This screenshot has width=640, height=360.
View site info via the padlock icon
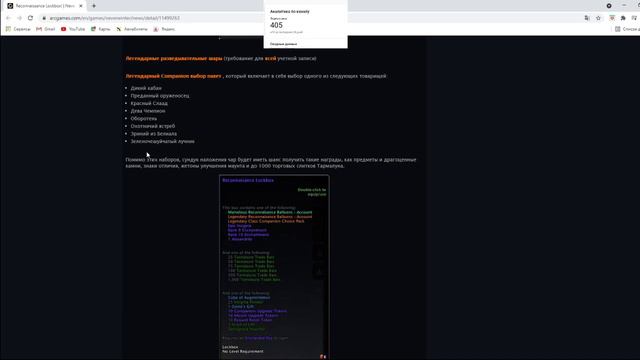[44, 18]
